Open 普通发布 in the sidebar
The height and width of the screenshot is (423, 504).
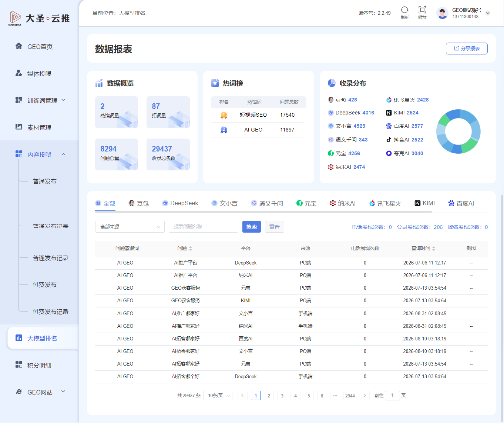coord(44,181)
